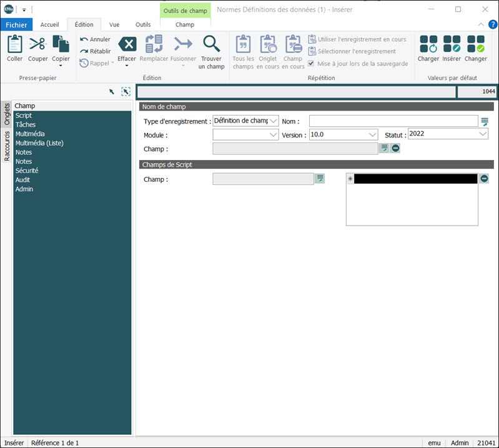
Task: Click Champ field under Nom de champ
Action: pyautogui.click(x=295, y=148)
